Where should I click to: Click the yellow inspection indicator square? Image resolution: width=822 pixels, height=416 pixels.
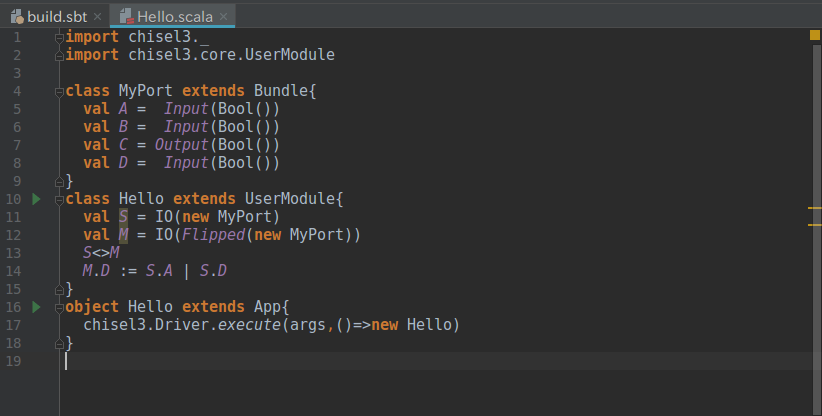(x=814, y=35)
